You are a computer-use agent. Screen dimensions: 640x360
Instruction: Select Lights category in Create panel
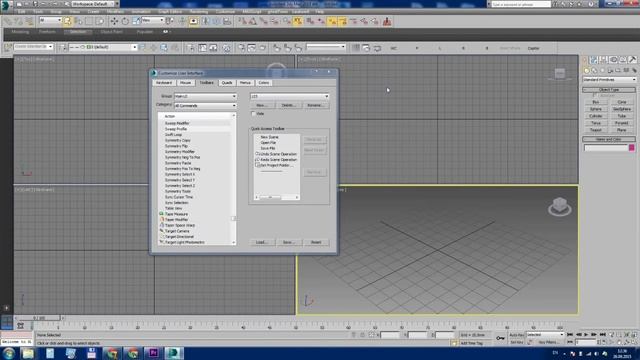[602, 70]
